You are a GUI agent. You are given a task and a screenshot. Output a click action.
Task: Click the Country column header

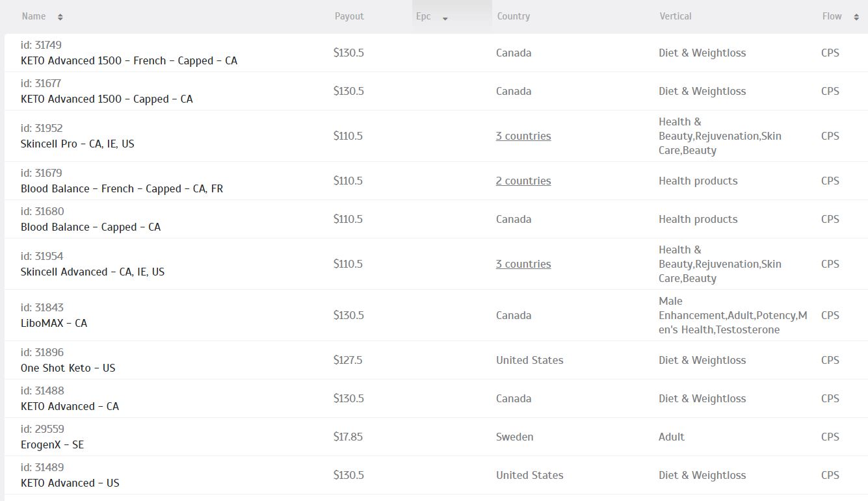513,16
